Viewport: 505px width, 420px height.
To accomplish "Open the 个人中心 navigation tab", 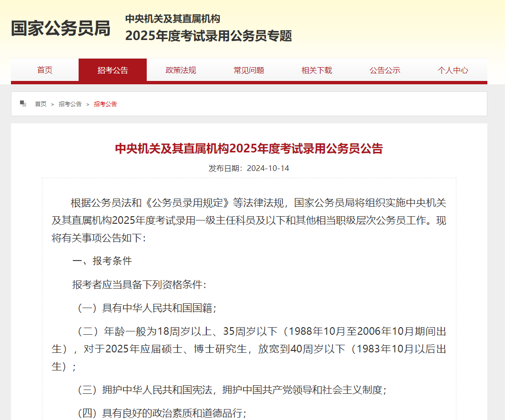I will [x=453, y=70].
